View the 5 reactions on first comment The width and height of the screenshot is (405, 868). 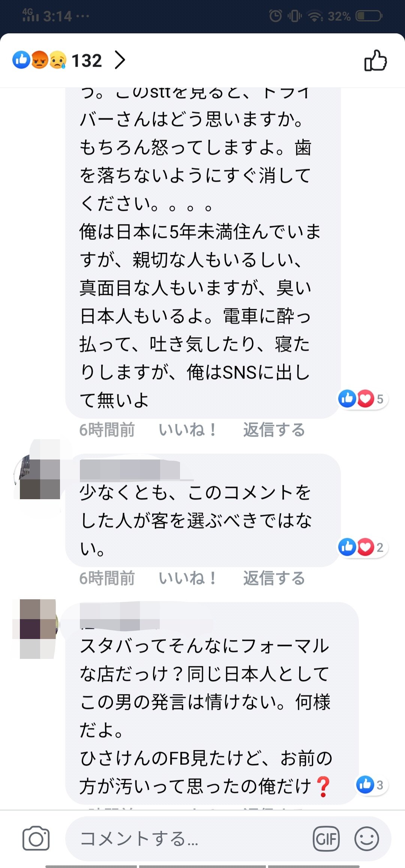[362, 399]
